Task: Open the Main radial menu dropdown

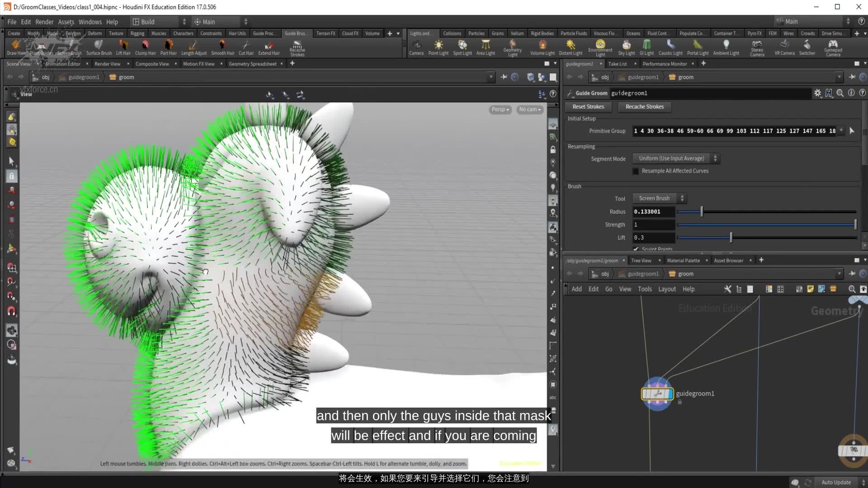Action: coord(220,22)
